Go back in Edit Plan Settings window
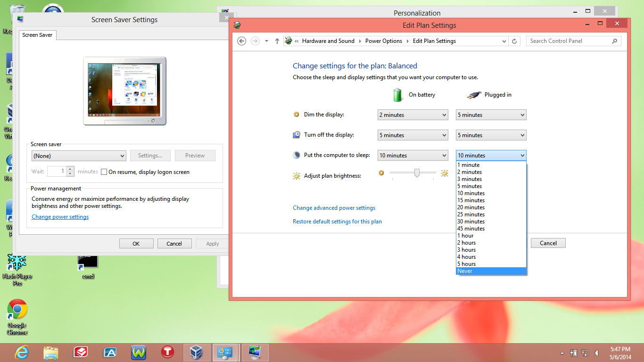Screen dimensions: 644x362 [242, 41]
